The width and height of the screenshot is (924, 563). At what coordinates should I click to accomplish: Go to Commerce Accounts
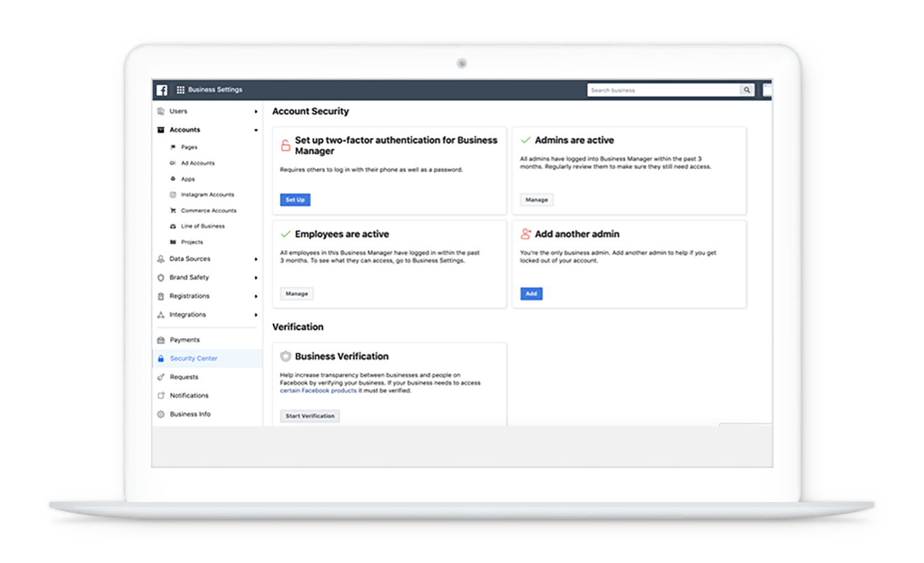coord(209,211)
